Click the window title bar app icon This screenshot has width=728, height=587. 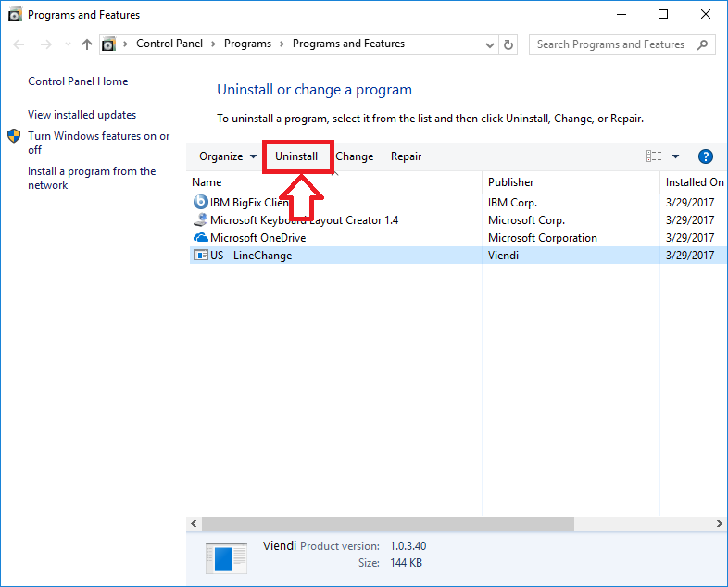click(x=15, y=15)
